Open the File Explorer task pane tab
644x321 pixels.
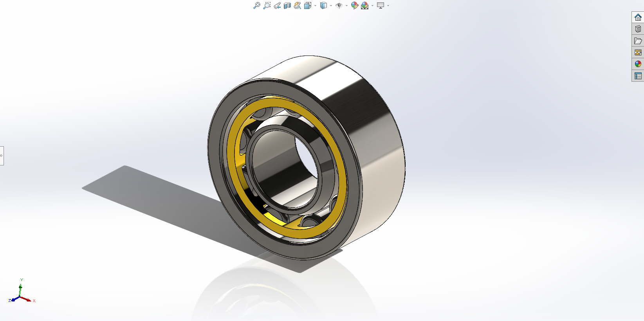tap(638, 41)
